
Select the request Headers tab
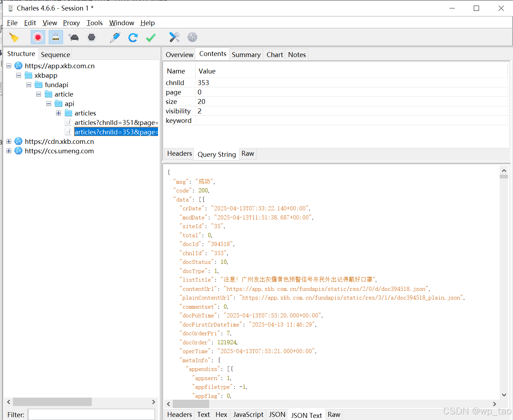pos(179,154)
